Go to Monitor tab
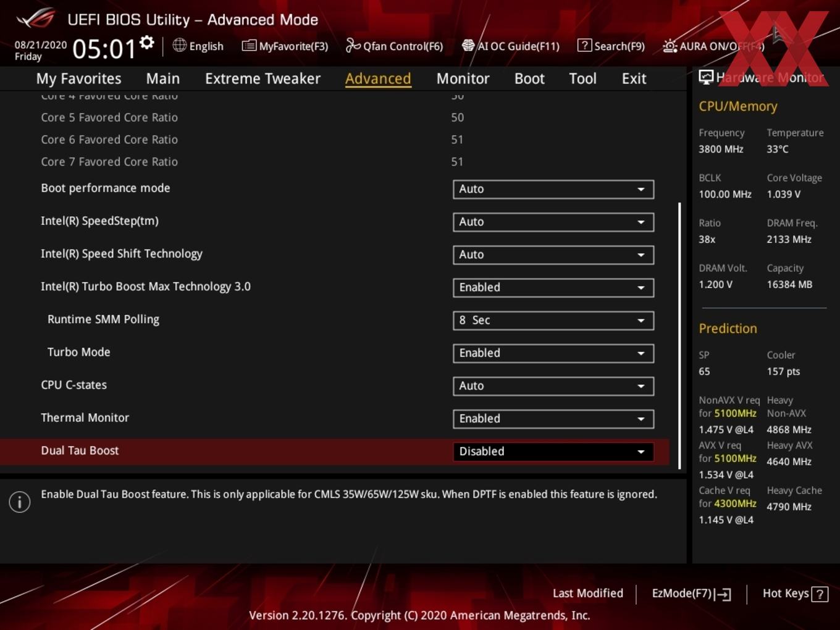Image resolution: width=840 pixels, height=630 pixels. click(463, 78)
